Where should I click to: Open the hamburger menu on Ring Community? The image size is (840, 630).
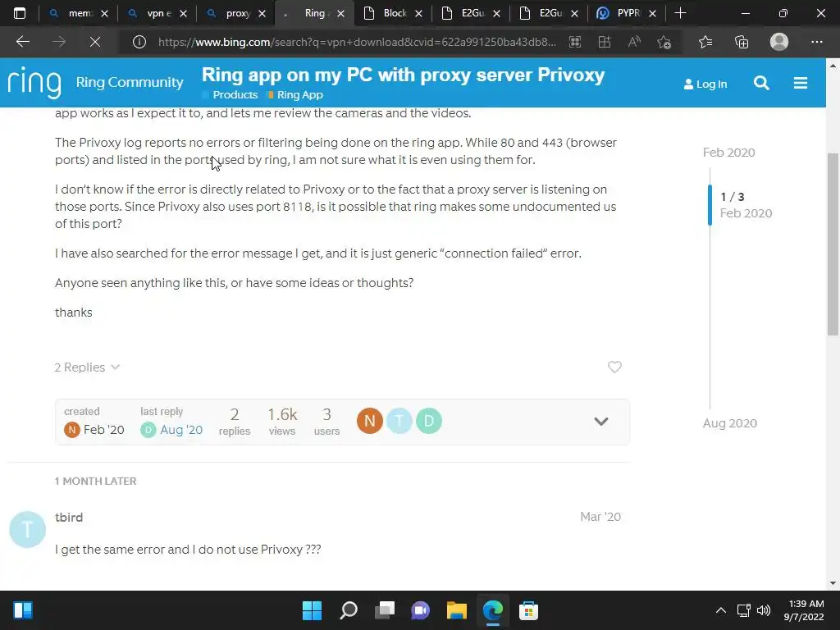(801, 83)
